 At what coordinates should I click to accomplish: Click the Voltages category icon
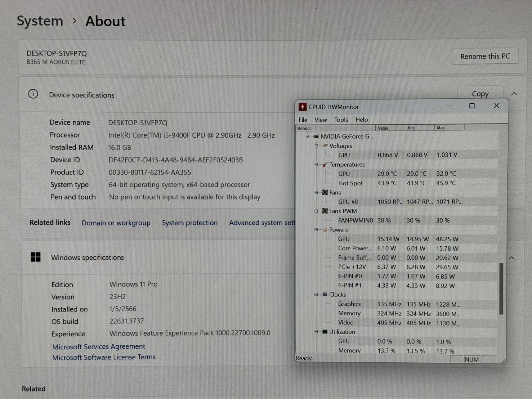point(325,146)
